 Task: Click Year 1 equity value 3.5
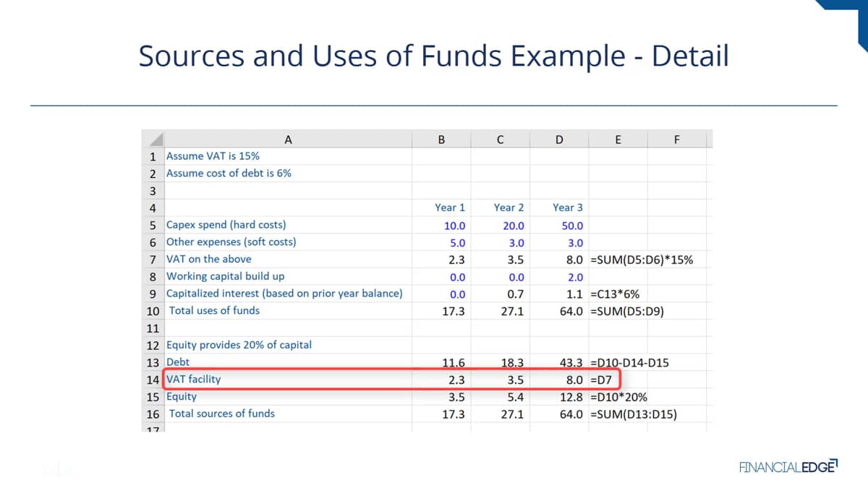457,398
